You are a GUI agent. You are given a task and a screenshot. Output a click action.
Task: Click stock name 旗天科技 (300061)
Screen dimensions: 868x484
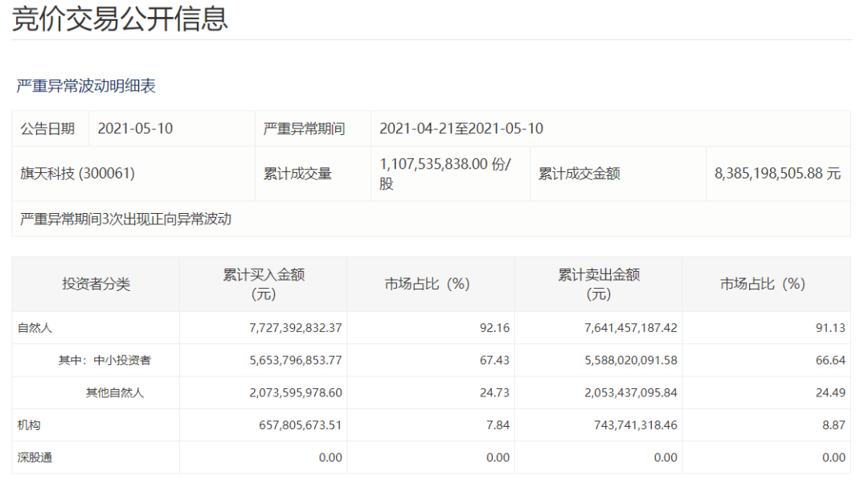(77, 174)
